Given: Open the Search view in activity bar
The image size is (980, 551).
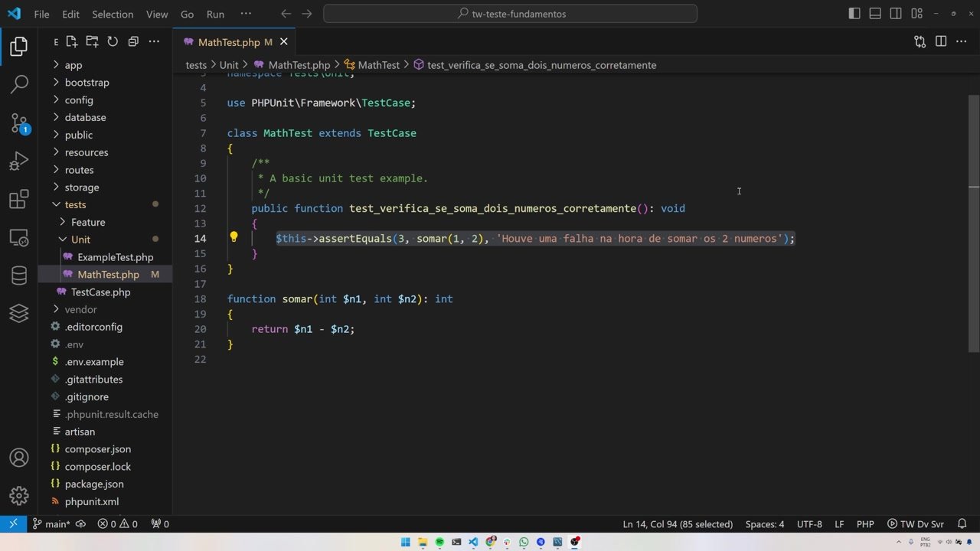Looking at the screenshot, I should 19,84.
